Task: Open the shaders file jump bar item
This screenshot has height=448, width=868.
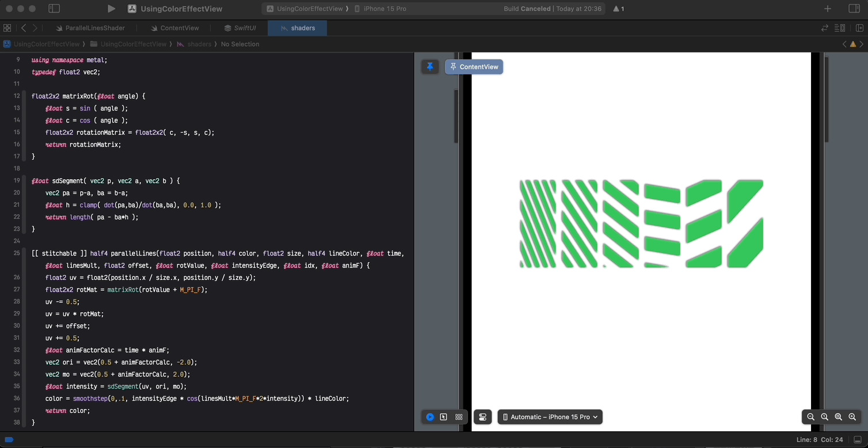Action: (194, 44)
